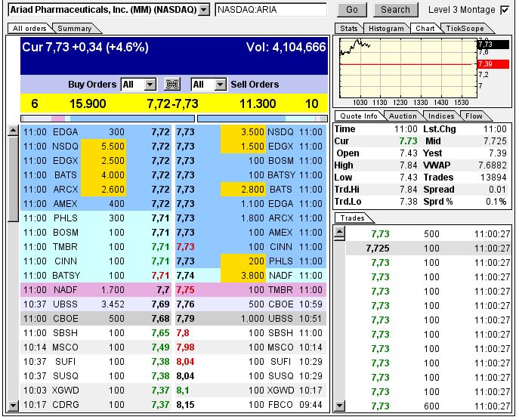Click the Search button
Screen dimensions: 519x420
point(395,10)
